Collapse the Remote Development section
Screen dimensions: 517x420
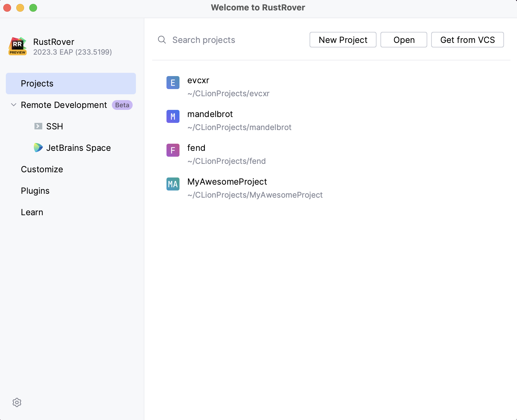14,105
